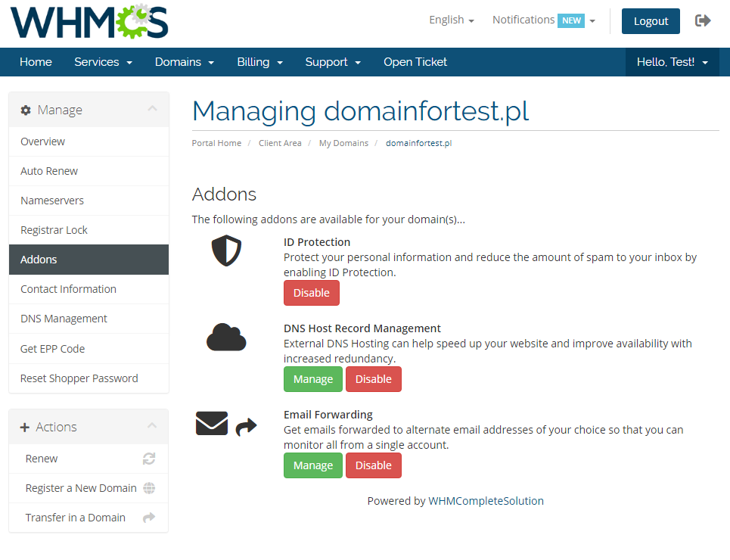The height and width of the screenshot is (560, 730).
Task: Click the share arrow icon for Transfer in a Domain
Action: (x=149, y=517)
